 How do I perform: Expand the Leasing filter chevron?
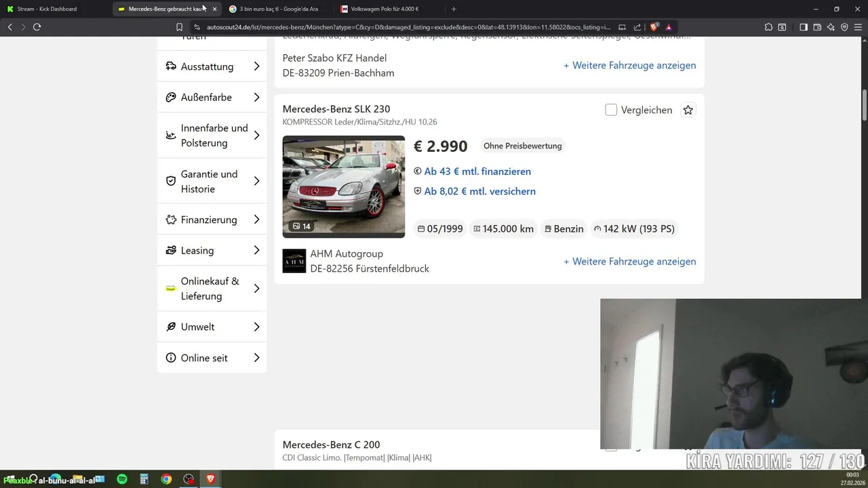tap(256, 250)
